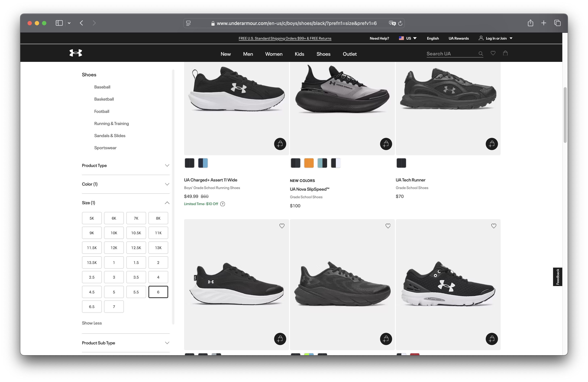Click the search magnifier icon
The width and height of the screenshot is (588, 382).
[x=480, y=54]
